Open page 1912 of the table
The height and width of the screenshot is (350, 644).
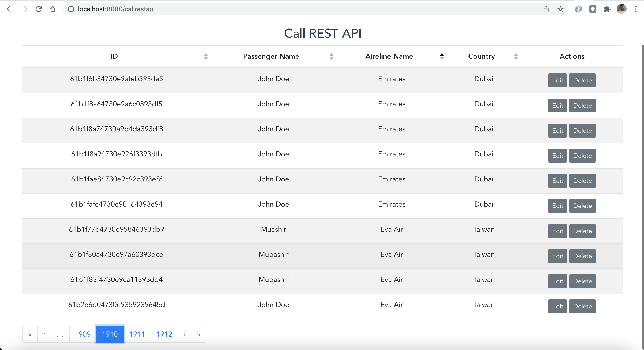[x=164, y=334]
